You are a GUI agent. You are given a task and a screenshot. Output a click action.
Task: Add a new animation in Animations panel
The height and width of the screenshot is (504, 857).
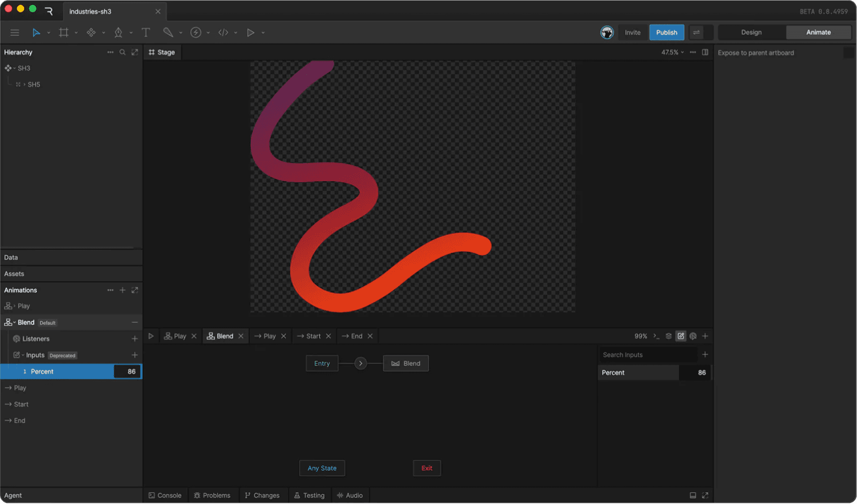point(122,290)
